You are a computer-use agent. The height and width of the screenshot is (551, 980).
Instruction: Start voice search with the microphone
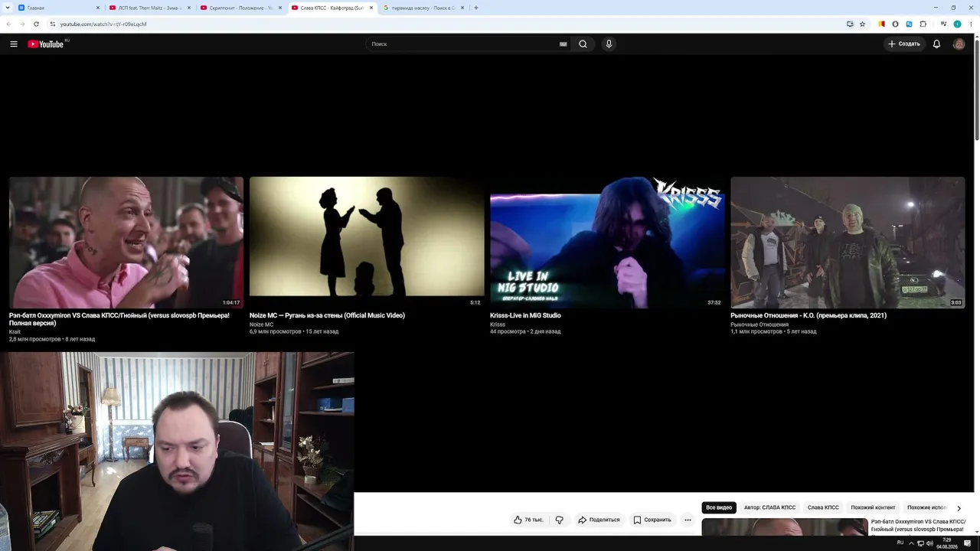tap(609, 44)
